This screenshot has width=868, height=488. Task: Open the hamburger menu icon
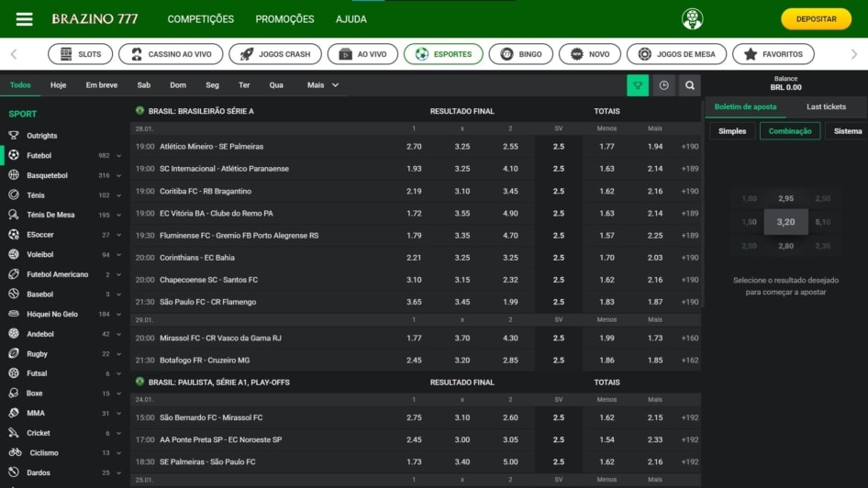(x=25, y=19)
